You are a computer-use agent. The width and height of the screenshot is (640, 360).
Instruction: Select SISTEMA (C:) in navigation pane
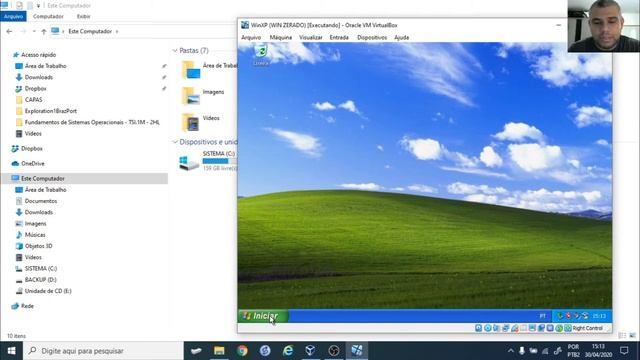pyautogui.click(x=40, y=269)
